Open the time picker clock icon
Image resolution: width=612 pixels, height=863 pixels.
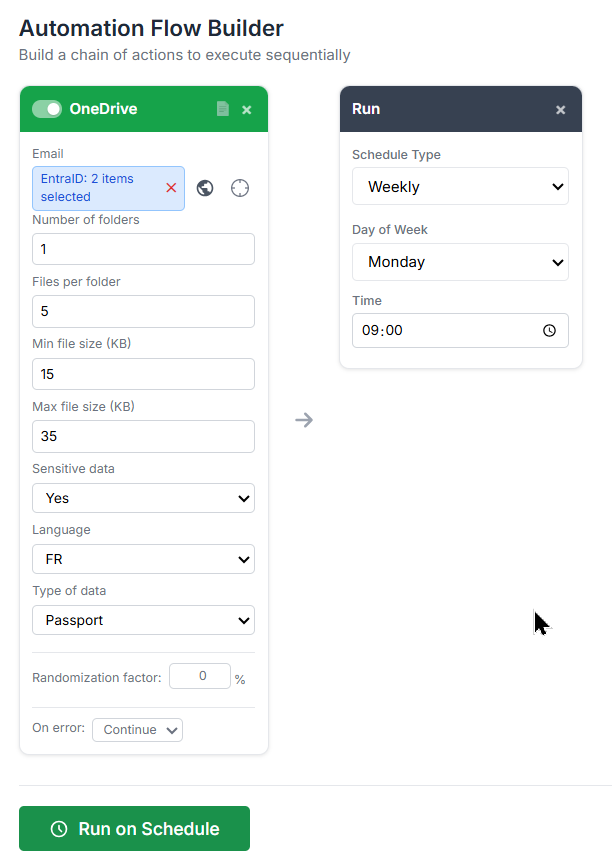pos(549,330)
